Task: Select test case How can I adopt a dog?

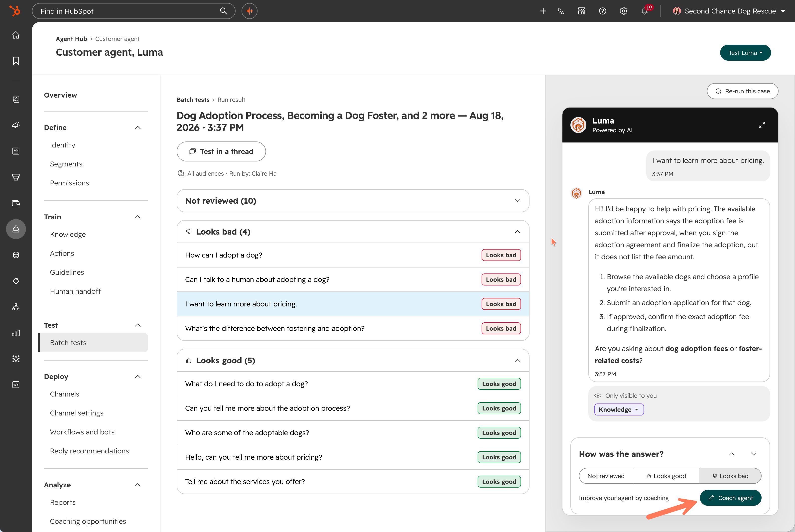Action: coord(353,255)
